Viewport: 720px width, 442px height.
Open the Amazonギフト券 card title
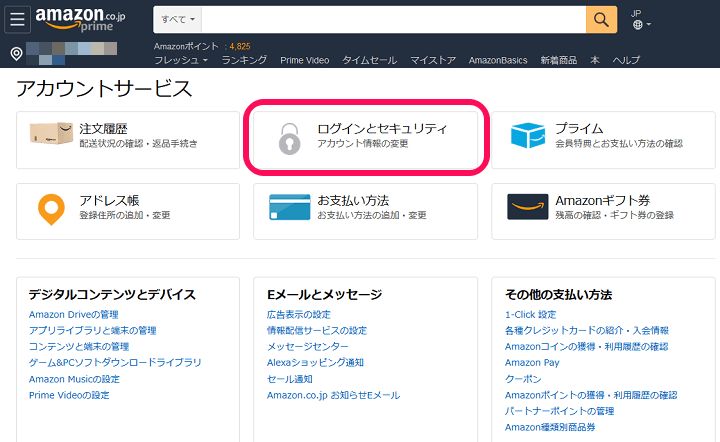[602, 201]
